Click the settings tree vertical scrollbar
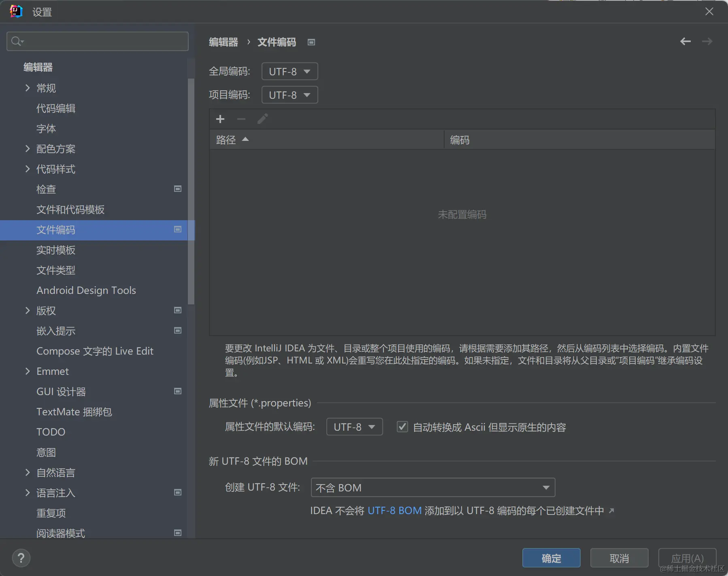The height and width of the screenshot is (576, 728). point(191,191)
